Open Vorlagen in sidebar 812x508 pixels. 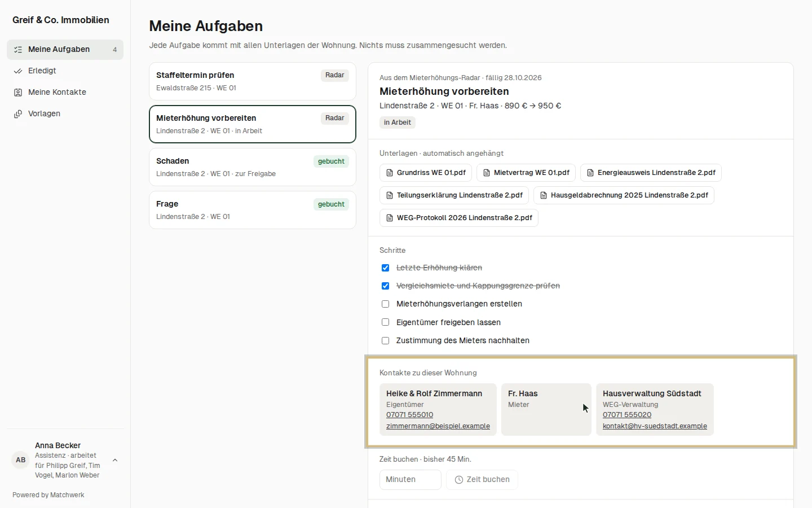[x=65, y=114]
